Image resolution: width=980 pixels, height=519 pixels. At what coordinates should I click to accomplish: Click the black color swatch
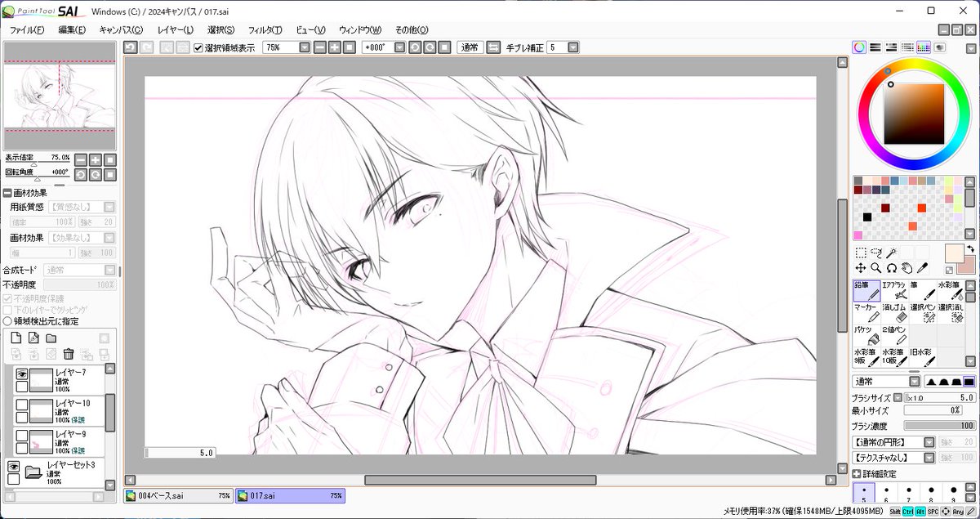[x=867, y=217]
